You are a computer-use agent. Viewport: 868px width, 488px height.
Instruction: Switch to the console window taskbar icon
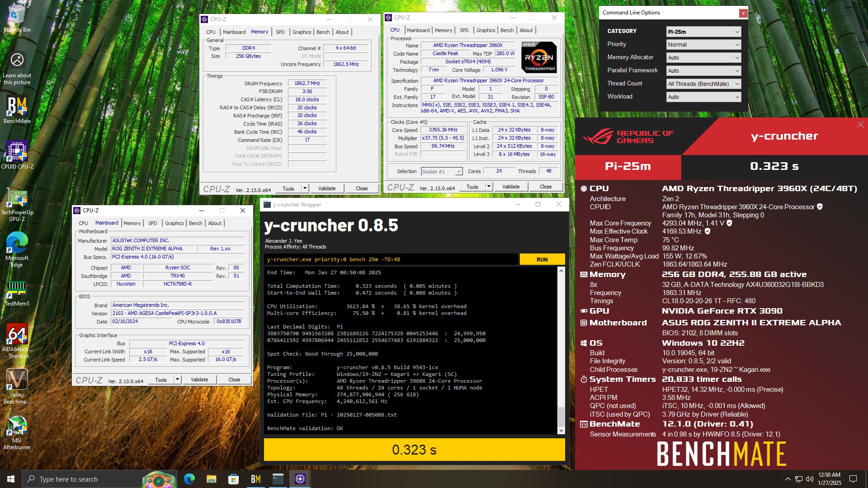click(278, 479)
